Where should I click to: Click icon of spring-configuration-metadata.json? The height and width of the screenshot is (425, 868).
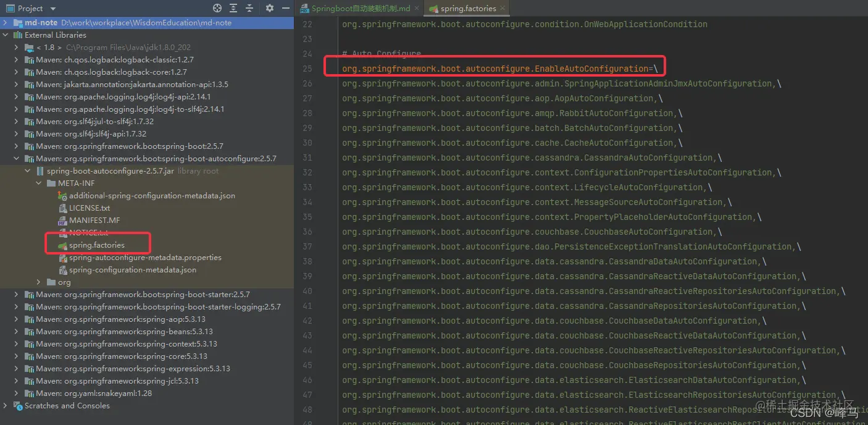click(62, 270)
